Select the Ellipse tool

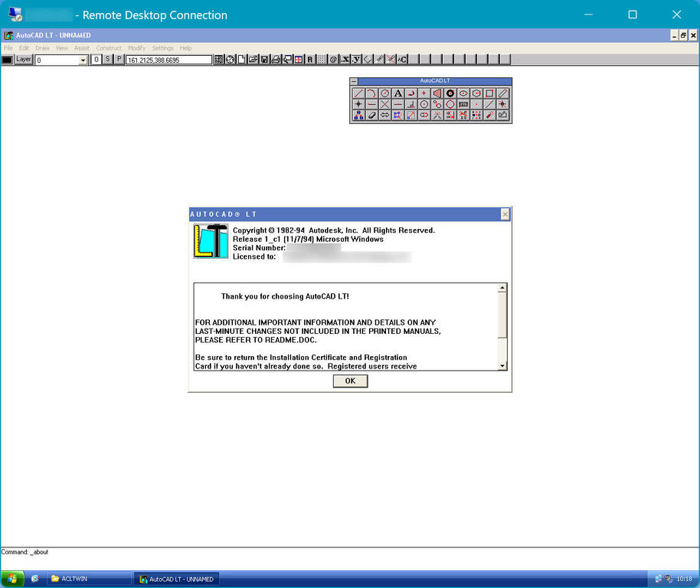pyautogui.click(x=463, y=93)
